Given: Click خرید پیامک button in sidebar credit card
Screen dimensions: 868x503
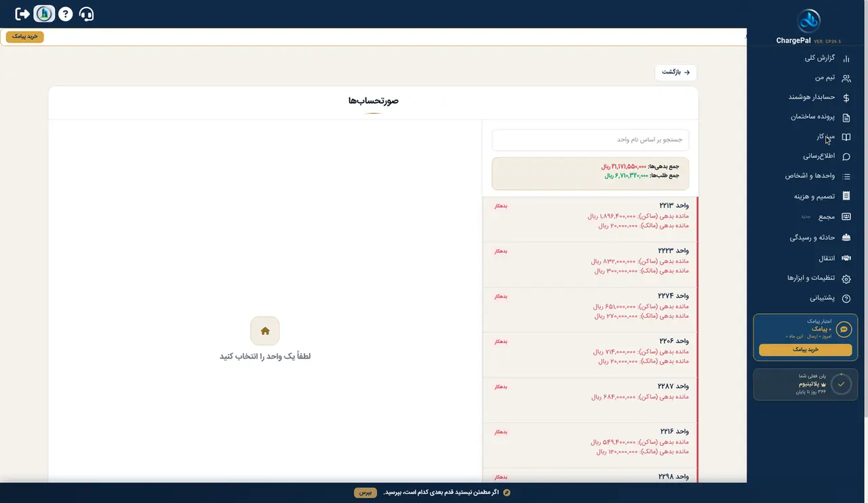Looking at the screenshot, I should pyautogui.click(x=806, y=350).
